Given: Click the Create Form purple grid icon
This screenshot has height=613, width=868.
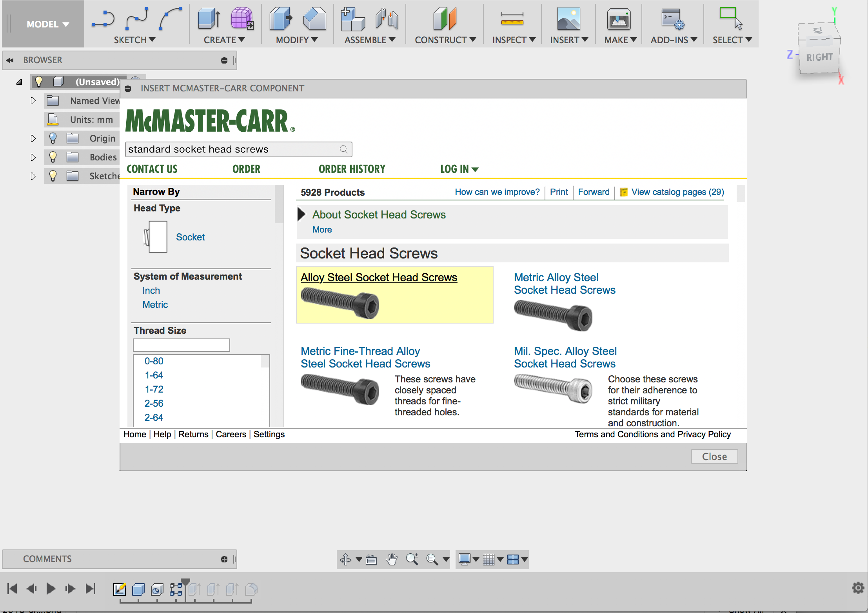Looking at the screenshot, I should (242, 19).
